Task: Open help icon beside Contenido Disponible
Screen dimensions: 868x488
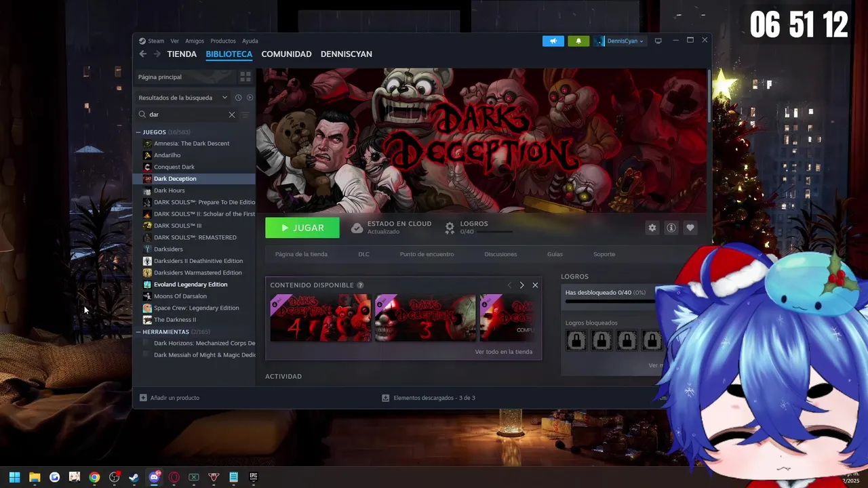Action: coord(360,285)
